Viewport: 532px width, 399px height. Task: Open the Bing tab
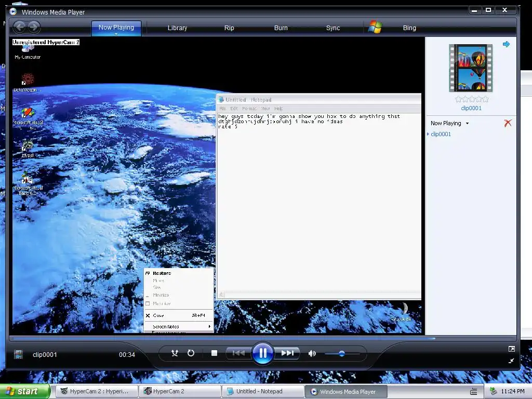409,28
